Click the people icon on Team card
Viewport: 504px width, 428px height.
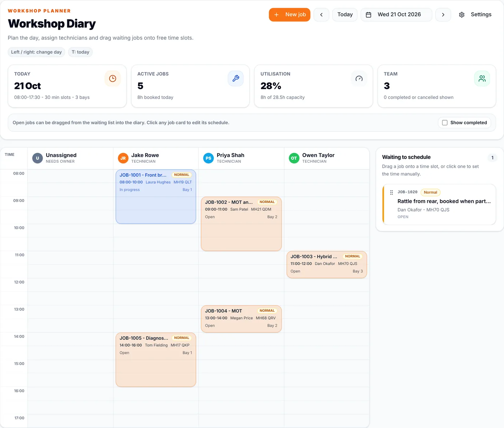[x=482, y=78]
